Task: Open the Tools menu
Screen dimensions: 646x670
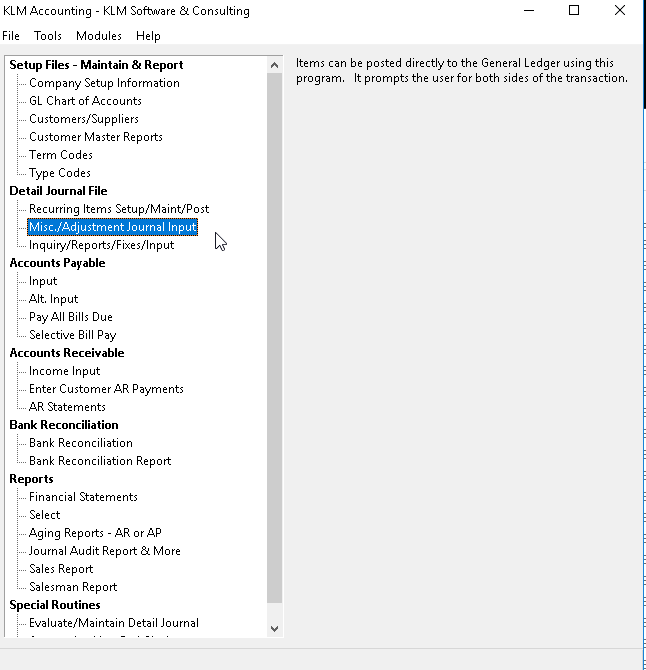Action: 48,36
